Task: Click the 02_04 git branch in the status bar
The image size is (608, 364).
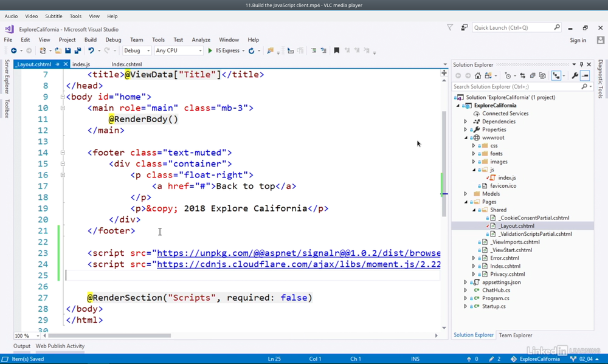Action: pyautogui.click(x=585, y=359)
